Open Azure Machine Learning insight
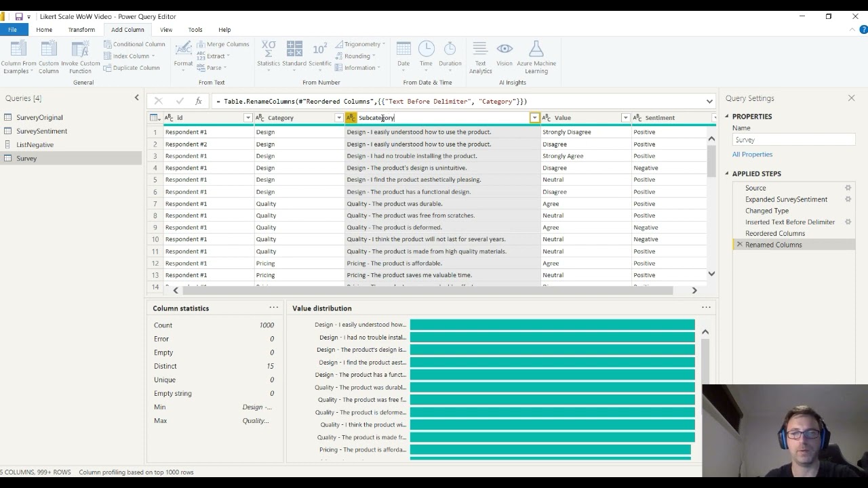Image resolution: width=868 pixels, height=488 pixels. (536, 57)
